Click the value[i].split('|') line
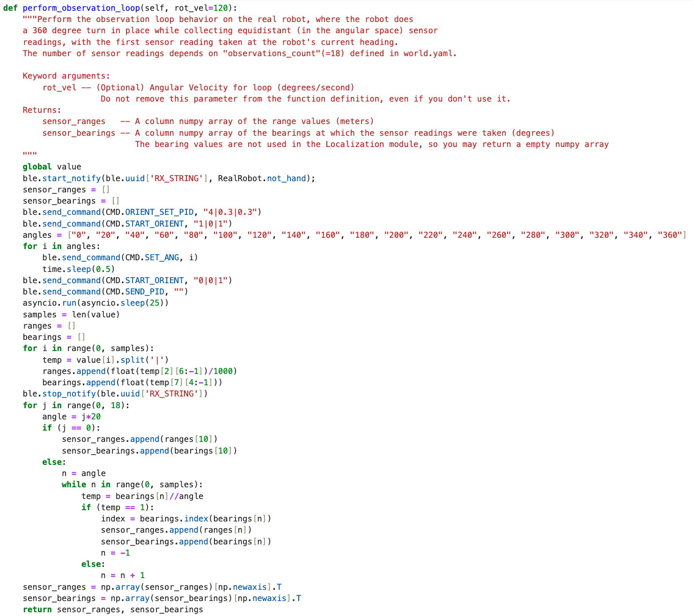 click(105, 360)
